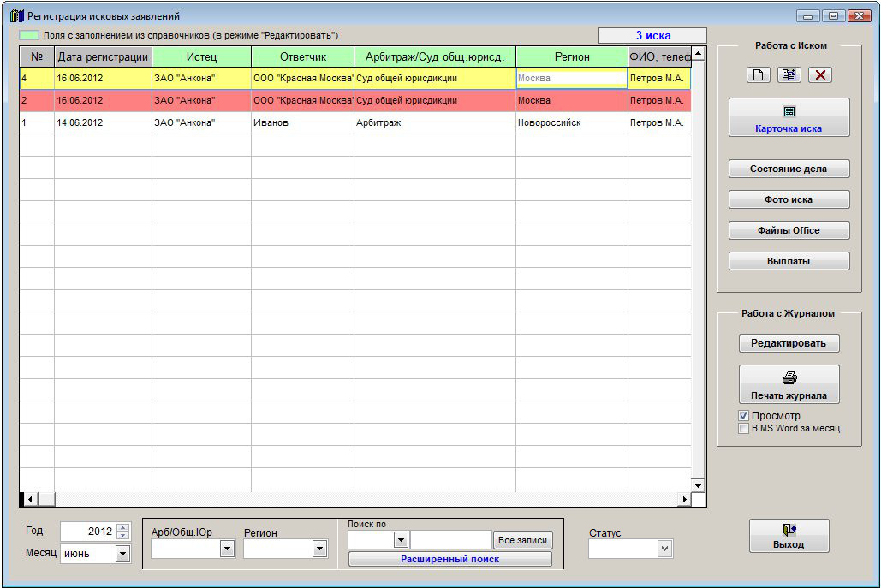Delete the claim with the red X icon
This screenshot has width=881, height=588.
(x=819, y=74)
